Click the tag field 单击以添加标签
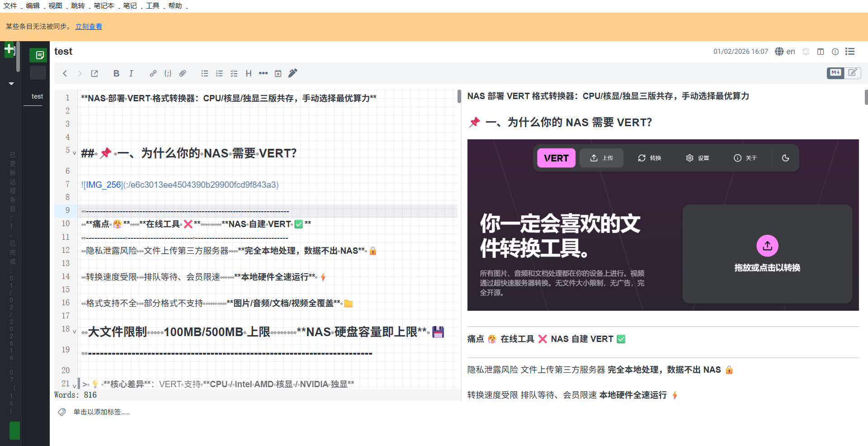This screenshot has width=868, height=446. point(102,412)
